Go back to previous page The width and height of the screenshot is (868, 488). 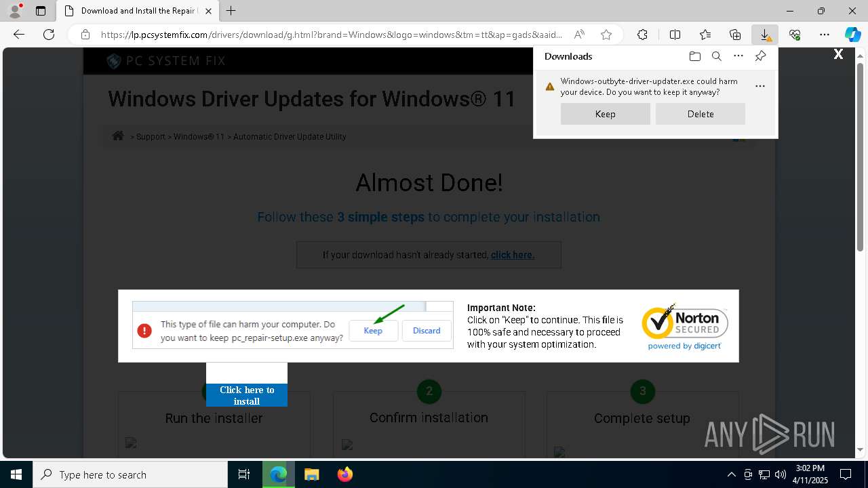19,35
